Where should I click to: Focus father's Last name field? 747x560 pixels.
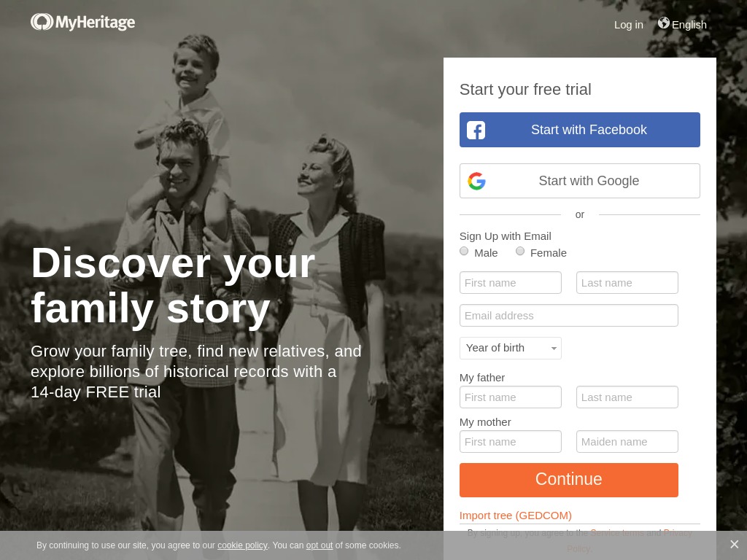click(x=627, y=397)
